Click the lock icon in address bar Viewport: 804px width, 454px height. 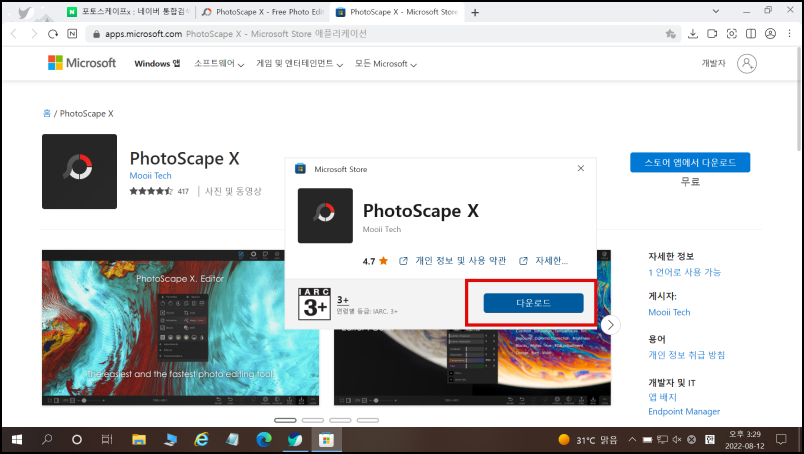point(95,34)
